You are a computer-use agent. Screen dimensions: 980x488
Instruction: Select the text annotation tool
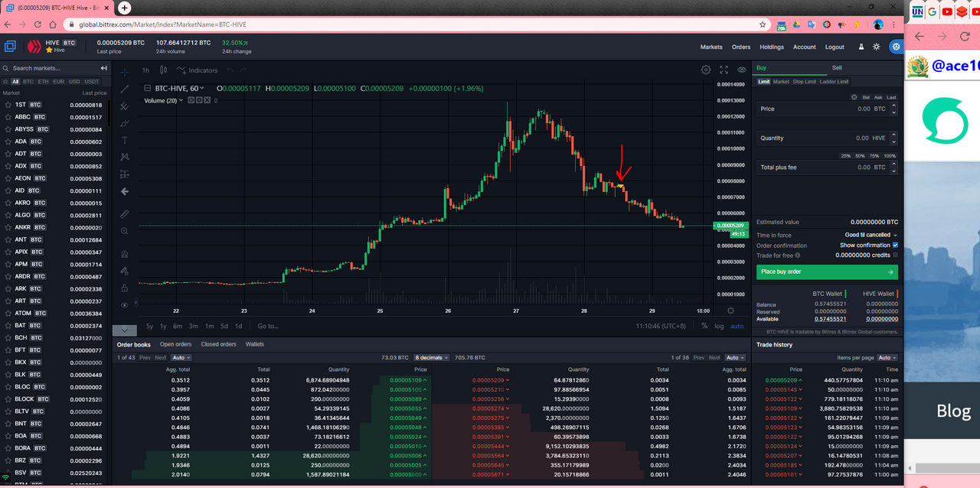coord(124,140)
